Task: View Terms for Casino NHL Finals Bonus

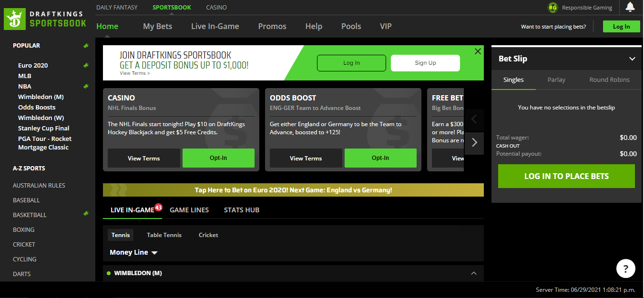Action: [144, 158]
